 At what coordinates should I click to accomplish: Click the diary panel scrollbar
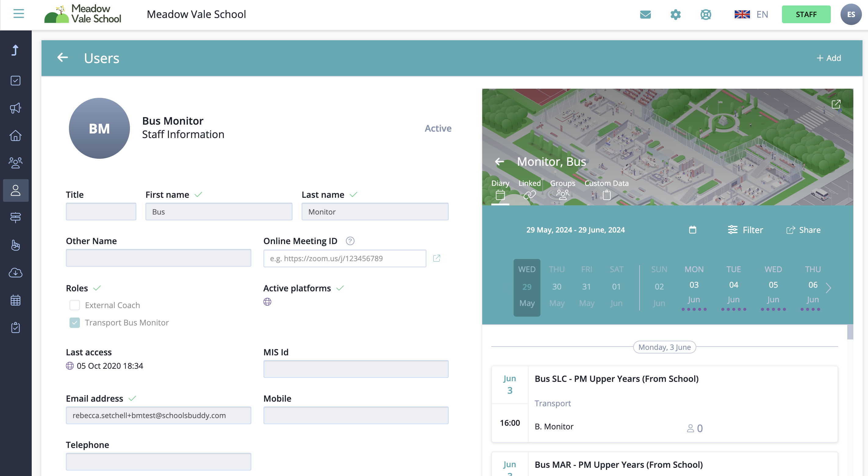[850, 332]
